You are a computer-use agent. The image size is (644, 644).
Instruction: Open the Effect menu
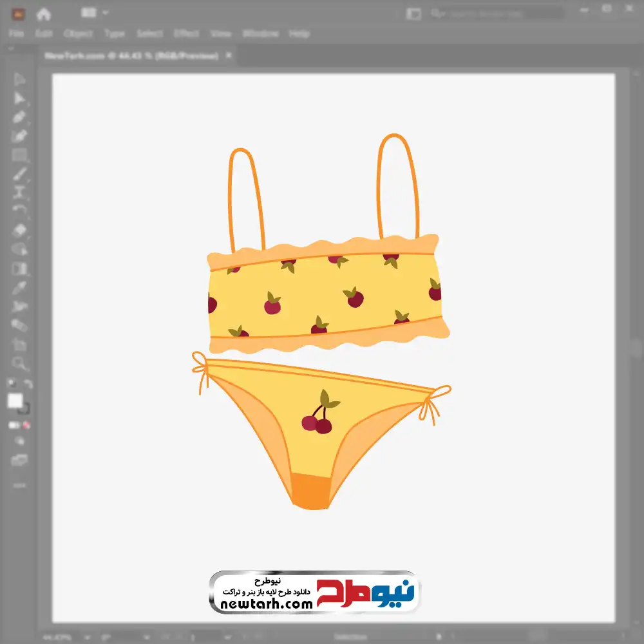coord(186,33)
